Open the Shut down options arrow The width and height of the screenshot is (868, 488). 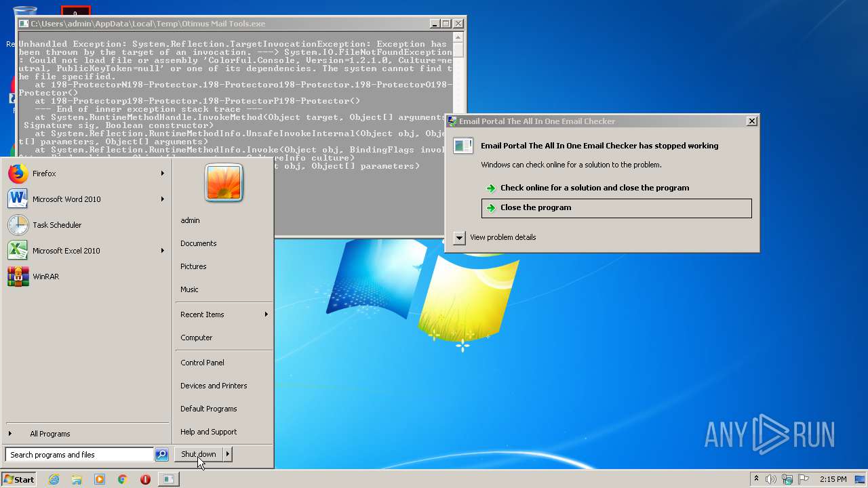pos(228,454)
